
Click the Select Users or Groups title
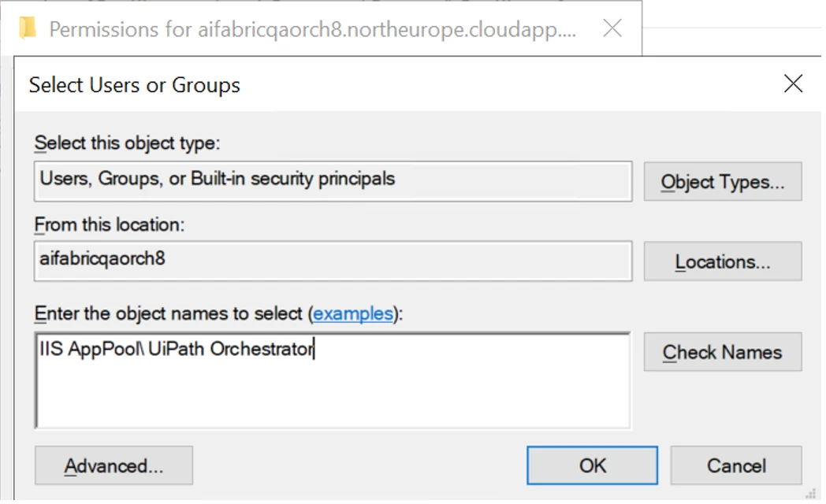pyautogui.click(x=134, y=85)
